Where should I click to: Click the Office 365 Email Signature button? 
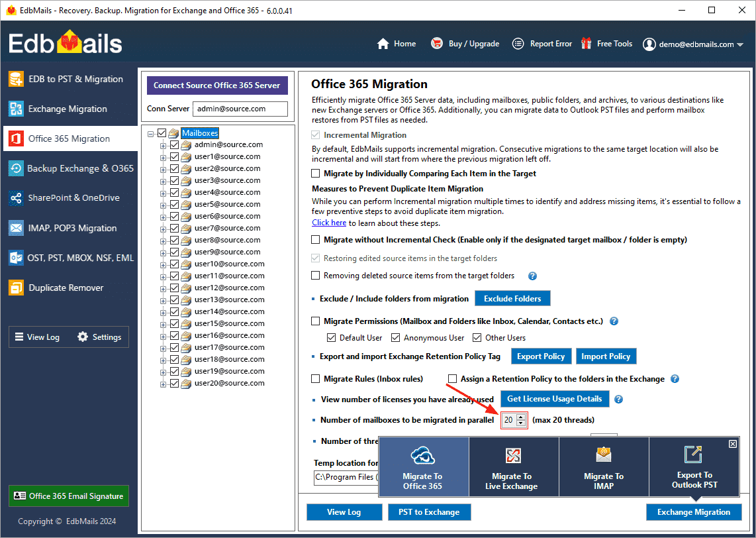68,496
